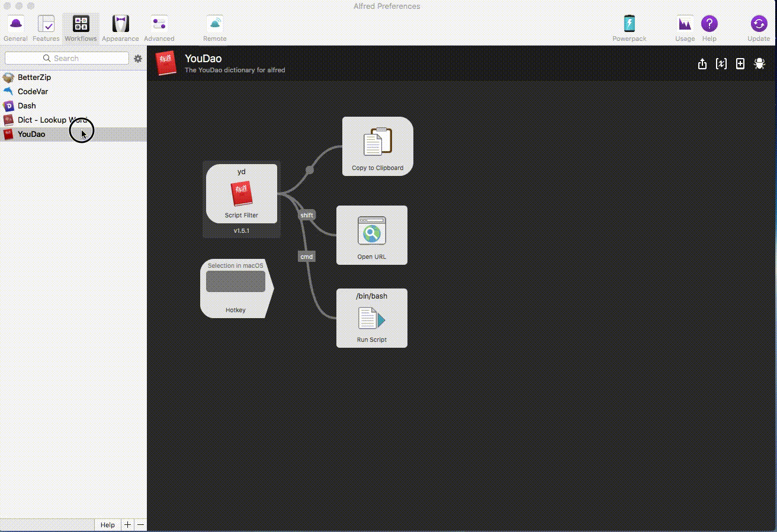
Task: Open the workflow variables [x] icon
Action: [x=721, y=64]
